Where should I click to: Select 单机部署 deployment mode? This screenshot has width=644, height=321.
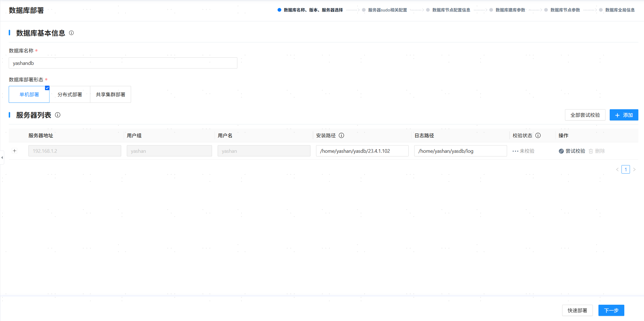click(29, 94)
